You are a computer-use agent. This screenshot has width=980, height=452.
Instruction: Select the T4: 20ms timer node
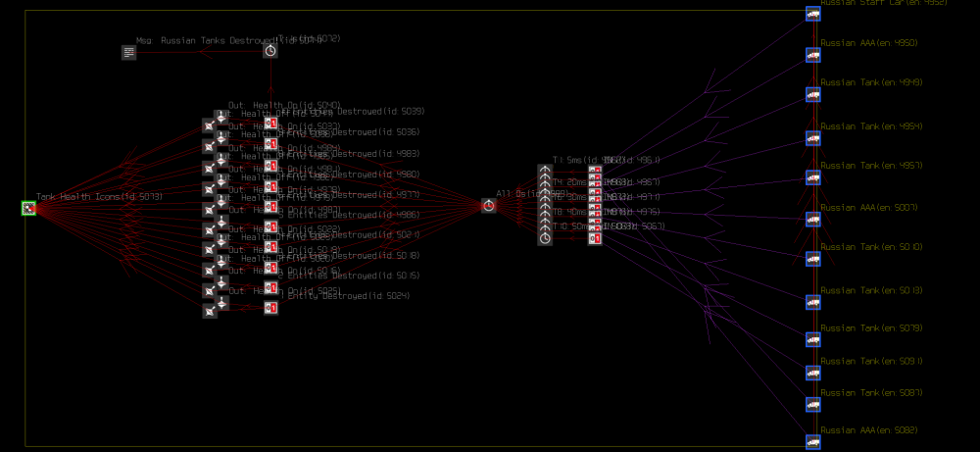coord(545,191)
